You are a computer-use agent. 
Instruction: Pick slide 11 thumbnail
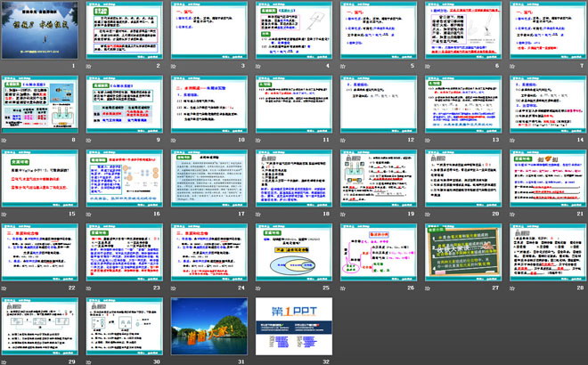291,103
